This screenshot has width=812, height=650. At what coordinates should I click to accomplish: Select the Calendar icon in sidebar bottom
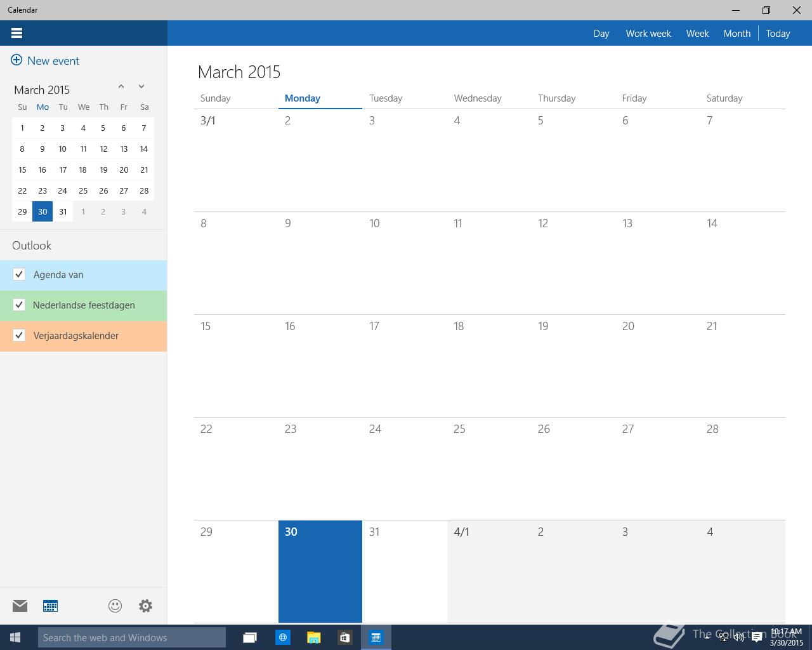(x=51, y=606)
